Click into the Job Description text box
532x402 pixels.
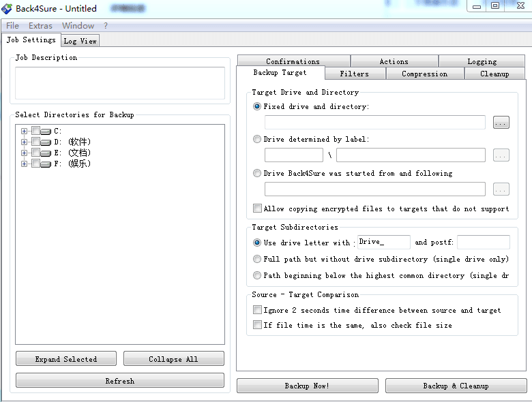click(120, 83)
